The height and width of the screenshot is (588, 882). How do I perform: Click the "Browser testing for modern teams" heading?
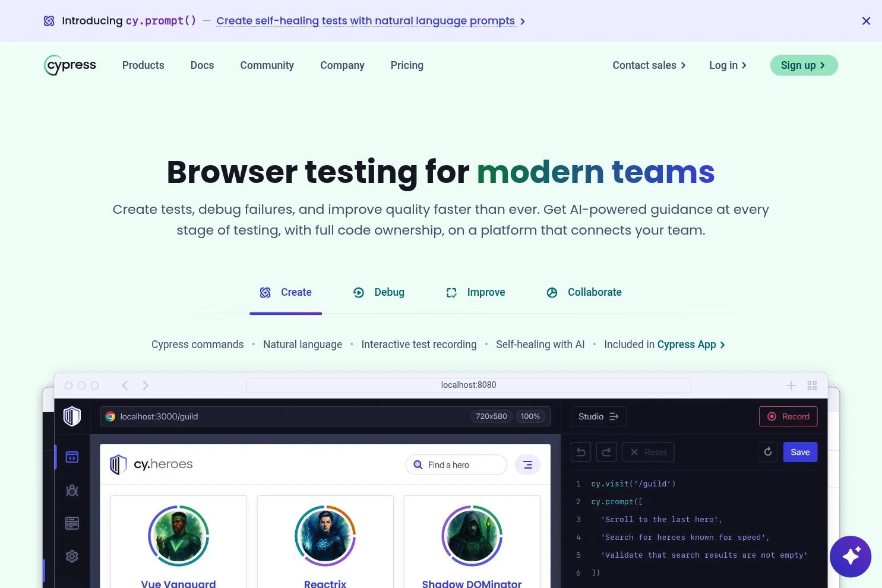441,172
